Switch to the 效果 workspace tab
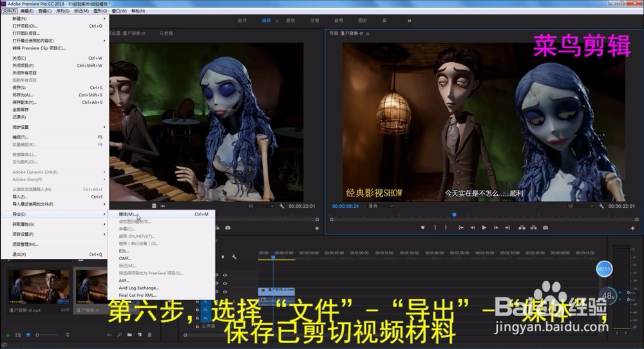The image size is (644, 349). click(x=315, y=21)
